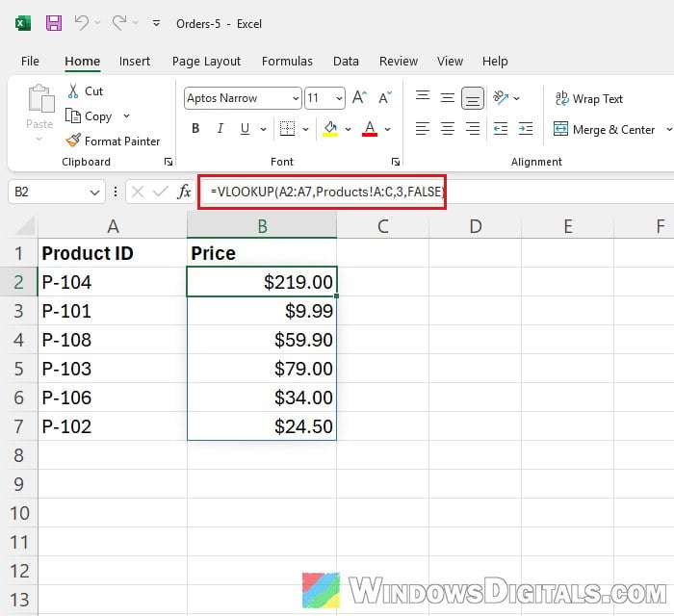The height and width of the screenshot is (616, 674).
Task: Click the Paste clipboard icon
Action: [40, 98]
